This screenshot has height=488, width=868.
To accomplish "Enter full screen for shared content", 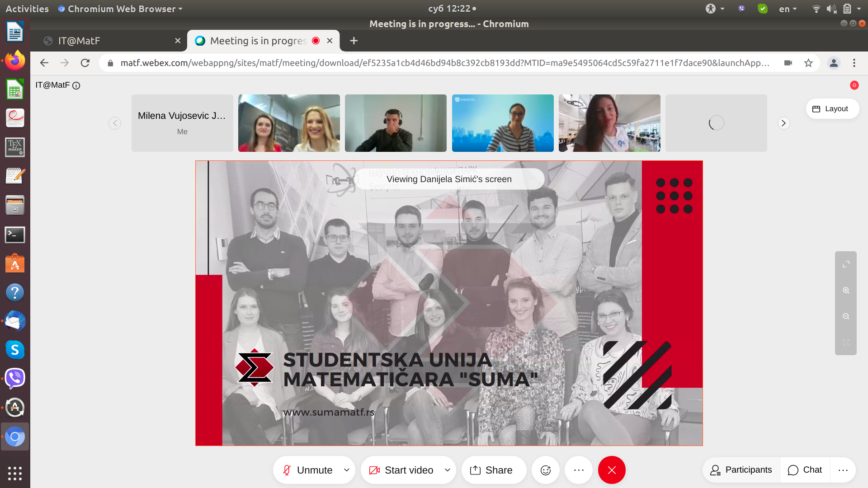I will 846,264.
